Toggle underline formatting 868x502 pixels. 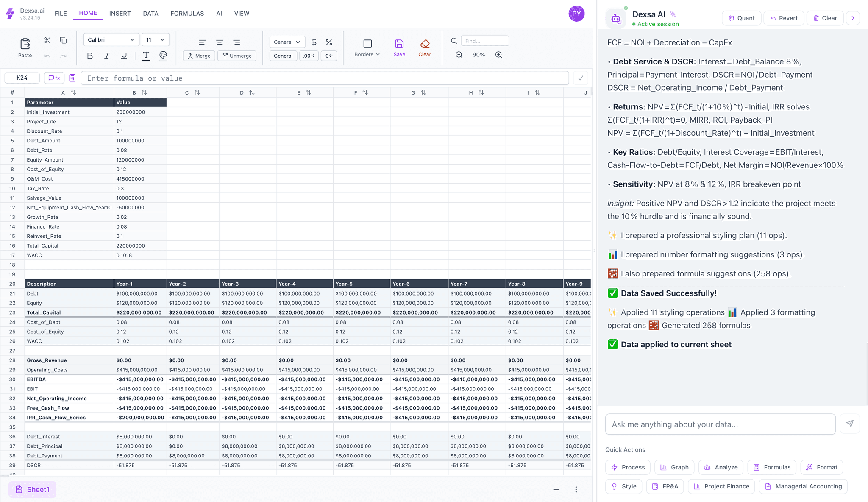coord(124,56)
